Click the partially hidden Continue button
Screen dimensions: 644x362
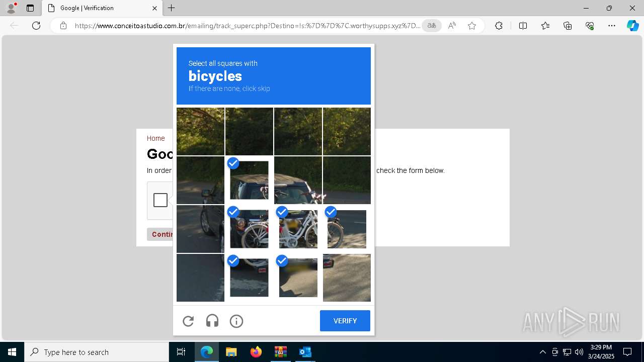[160, 234]
